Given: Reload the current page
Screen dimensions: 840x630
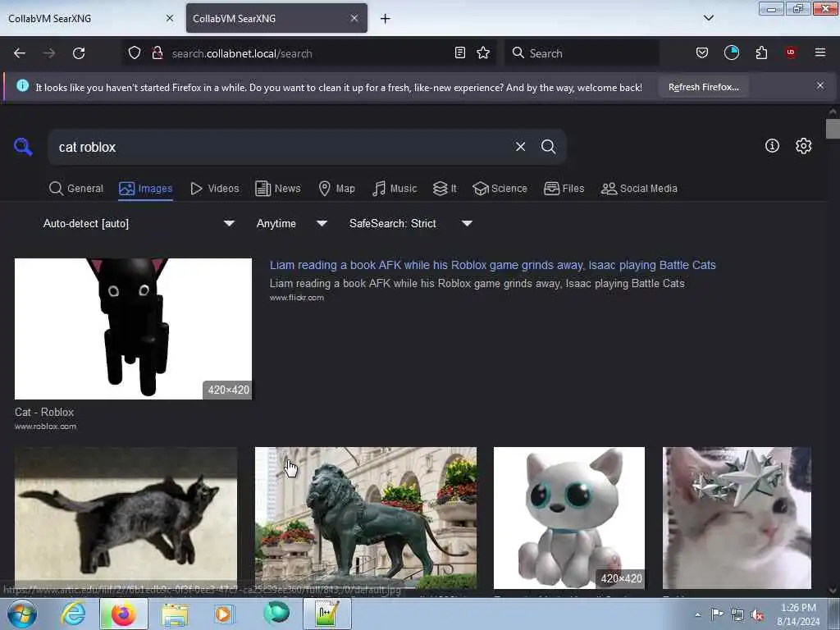Looking at the screenshot, I should pos(79,53).
